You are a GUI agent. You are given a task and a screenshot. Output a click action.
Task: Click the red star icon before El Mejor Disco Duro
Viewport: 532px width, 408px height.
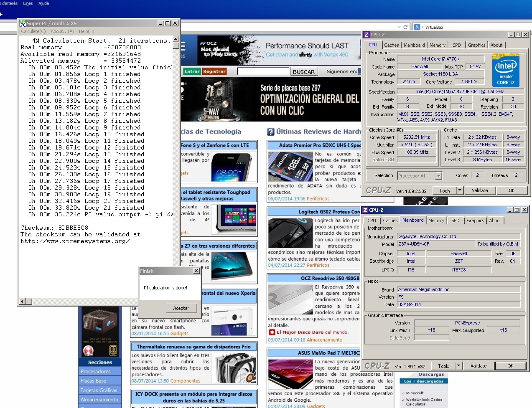tap(272, 332)
